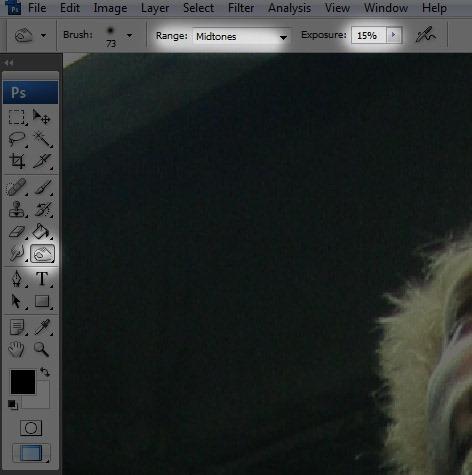
Task: Select the Slice tool
Action: tap(42, 161)
